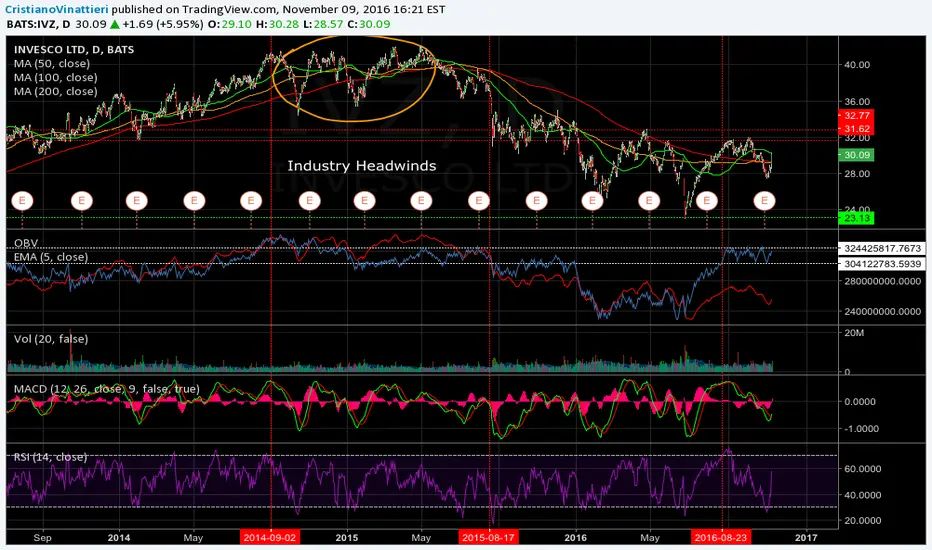Select the earnings E marker above May 2014

(194, 201)
